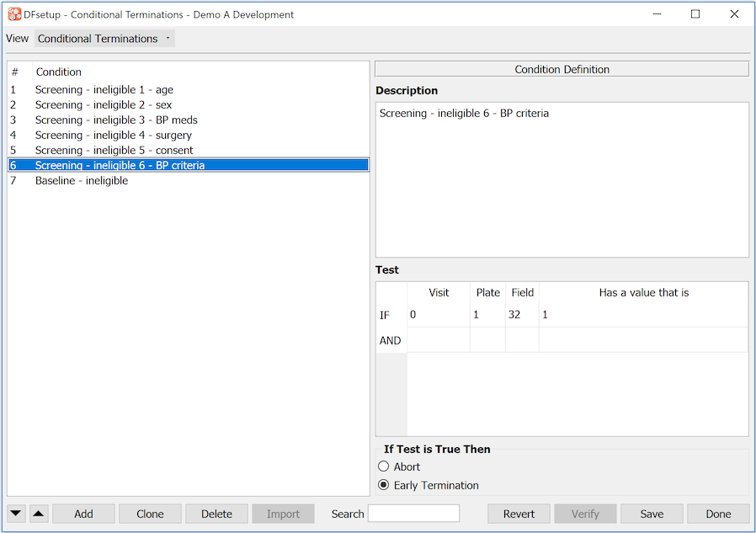Click the move up arrow button
The height and width of the screenshot is (533, 756).
click(x=39, y=514)
